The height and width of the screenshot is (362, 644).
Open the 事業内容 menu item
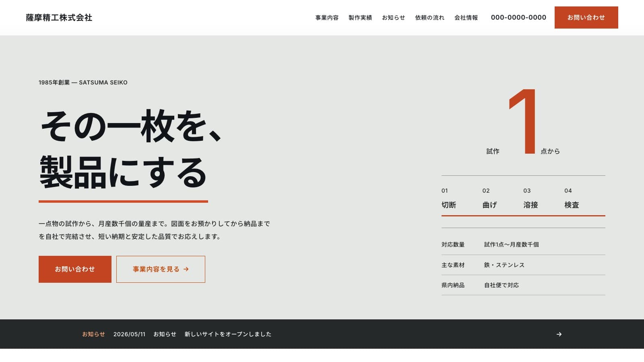click(x=327, y=18)
